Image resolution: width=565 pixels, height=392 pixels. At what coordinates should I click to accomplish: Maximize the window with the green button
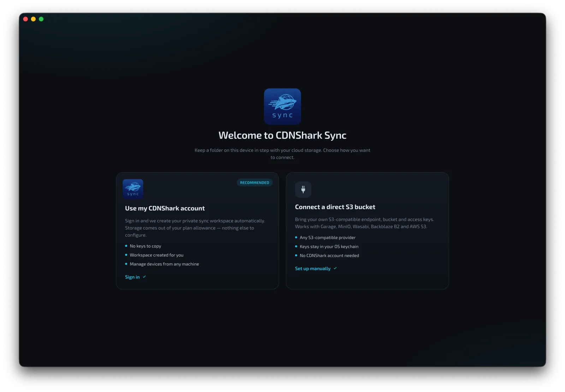41,19
